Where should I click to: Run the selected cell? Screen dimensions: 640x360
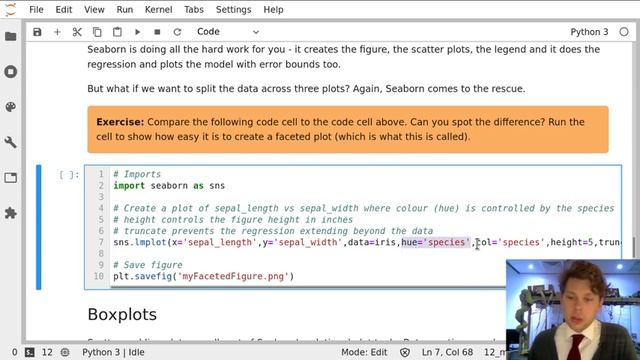coord(138,32)
